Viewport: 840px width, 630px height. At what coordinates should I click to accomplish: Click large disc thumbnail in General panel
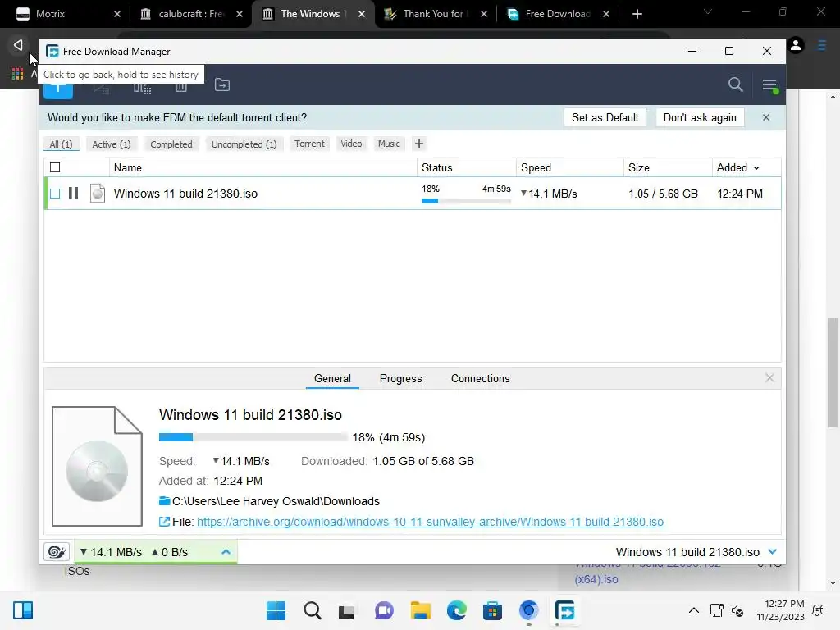pos(97,466)
